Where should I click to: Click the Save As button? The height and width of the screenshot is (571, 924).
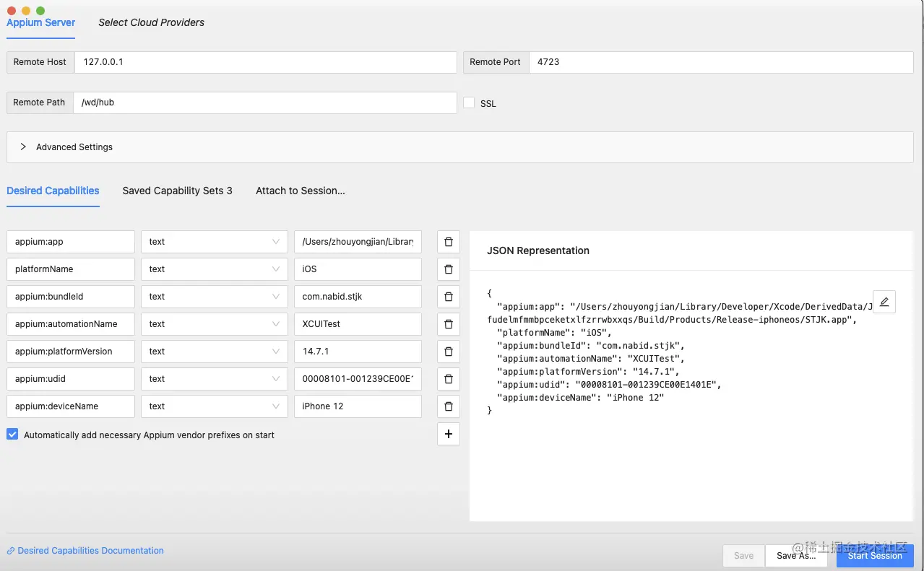pos(796,556)
